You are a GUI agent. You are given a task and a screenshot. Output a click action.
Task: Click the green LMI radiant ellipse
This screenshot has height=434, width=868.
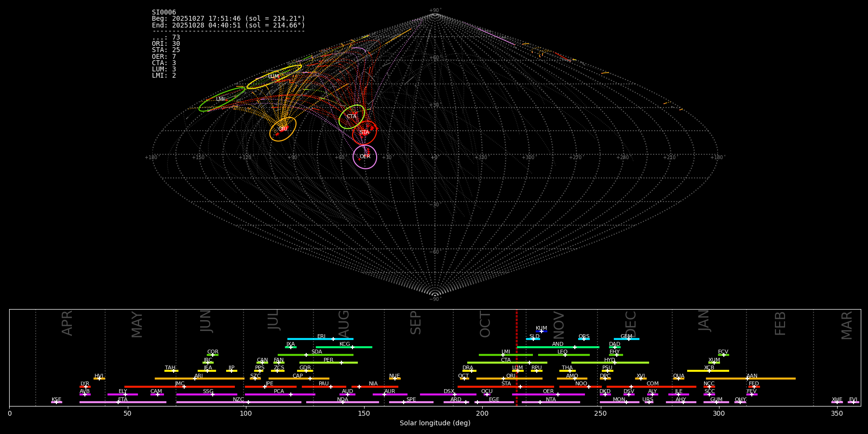(221, 99)
